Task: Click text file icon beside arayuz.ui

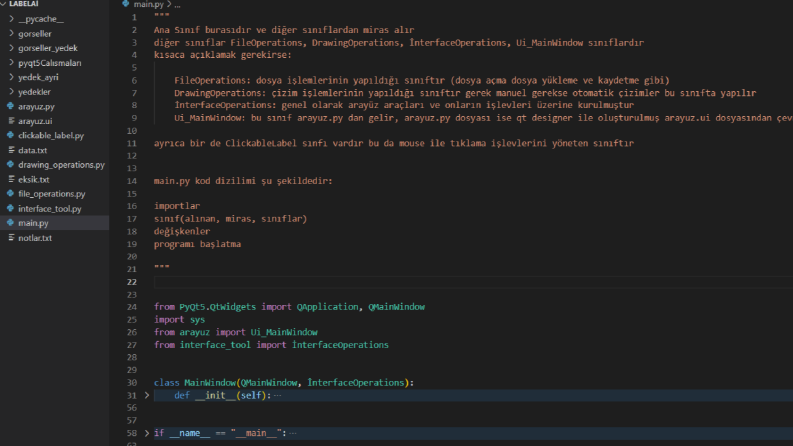Action: pos(11,121)
